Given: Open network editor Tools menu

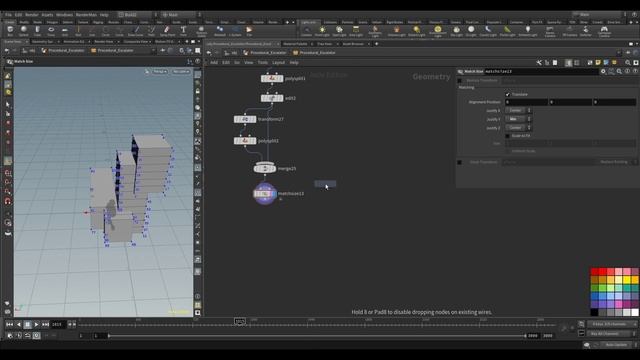Looking at the screenshot, I should coord(262,62).
